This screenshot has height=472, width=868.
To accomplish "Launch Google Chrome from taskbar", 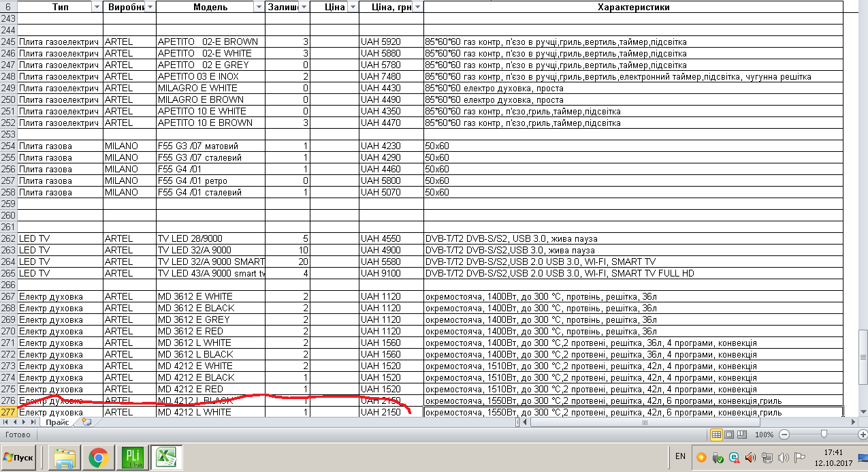I will [99, 458].
